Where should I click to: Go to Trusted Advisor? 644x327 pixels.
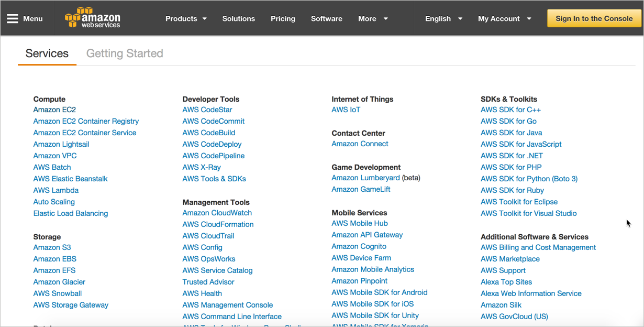(208, 282)
